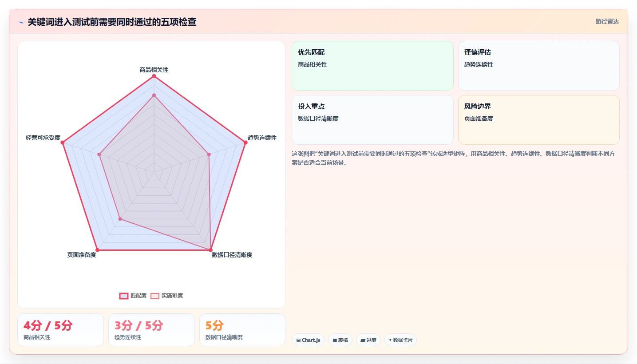The width and height of the screenshot is (637, 364).
Task: Click the outer 趋势连续性 data point
Action: [245, 142]
